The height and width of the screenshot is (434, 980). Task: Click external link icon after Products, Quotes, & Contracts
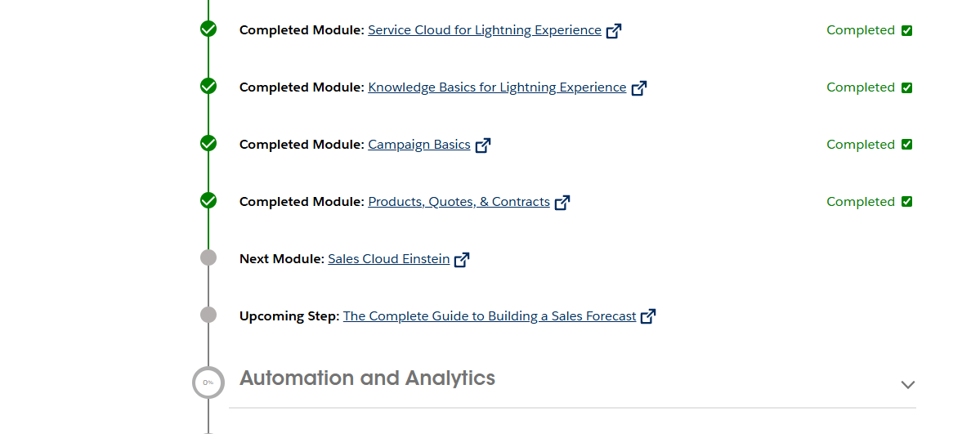[562, 203]
